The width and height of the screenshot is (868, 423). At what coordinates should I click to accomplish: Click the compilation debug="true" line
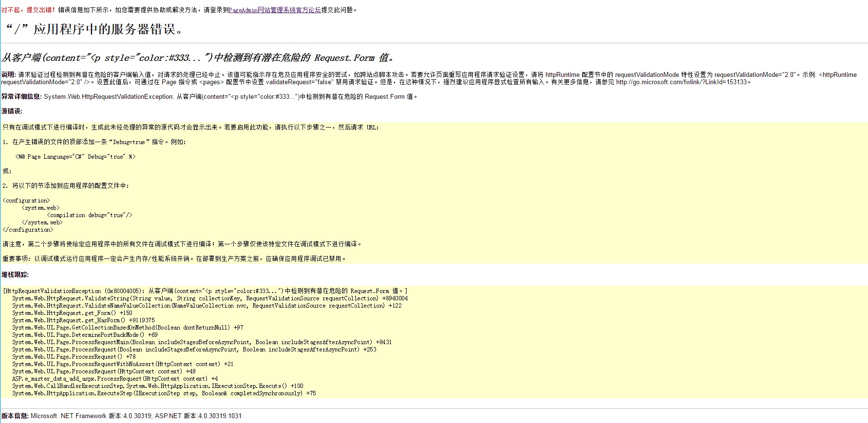click(x=89, y=215)
